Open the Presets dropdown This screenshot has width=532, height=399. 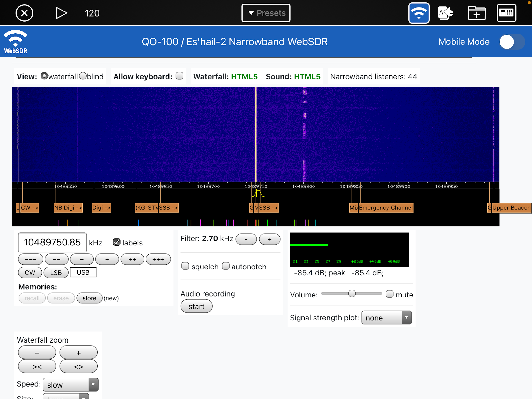coord(266,13)
